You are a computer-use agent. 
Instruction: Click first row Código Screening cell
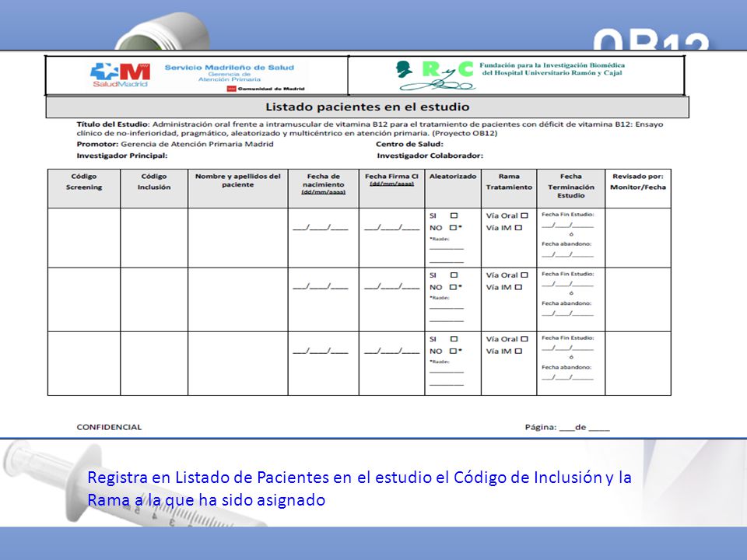[x=84, y=238]
